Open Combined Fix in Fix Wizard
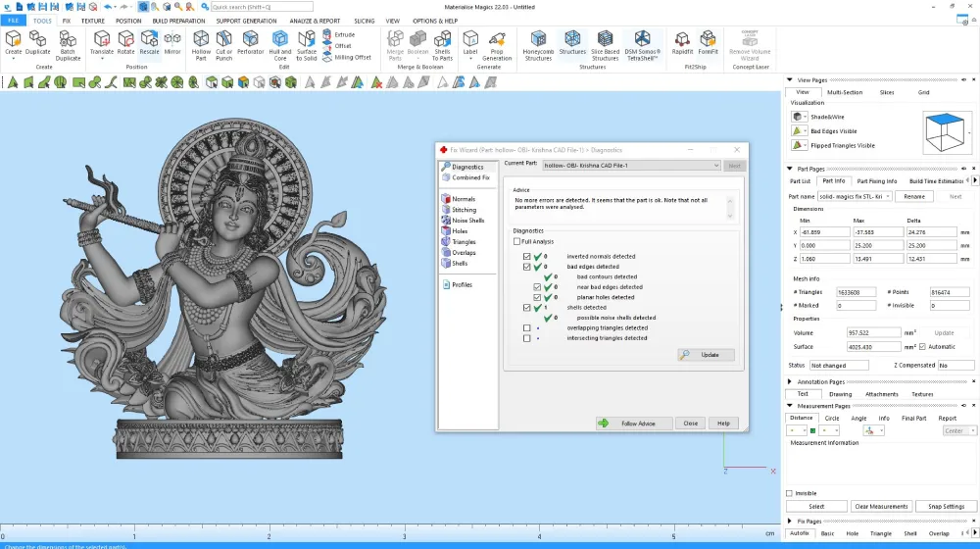The image size is (980, 549). [x=470, y=177]
